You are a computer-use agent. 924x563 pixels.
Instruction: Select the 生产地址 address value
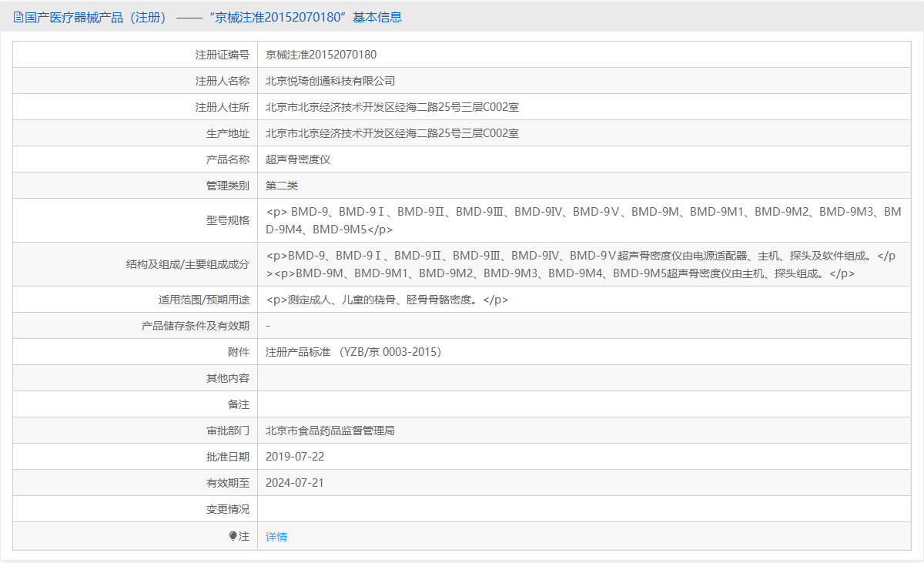[x=392, y=133]
